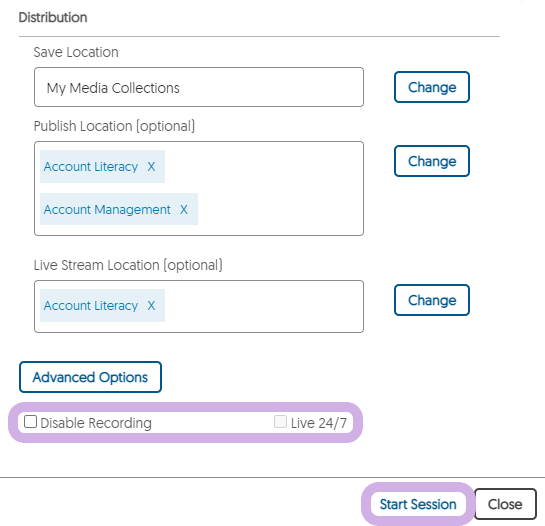Enable the Live 24/7 checkbox
This screenshot has height=526, width=545.
point(280,422)
